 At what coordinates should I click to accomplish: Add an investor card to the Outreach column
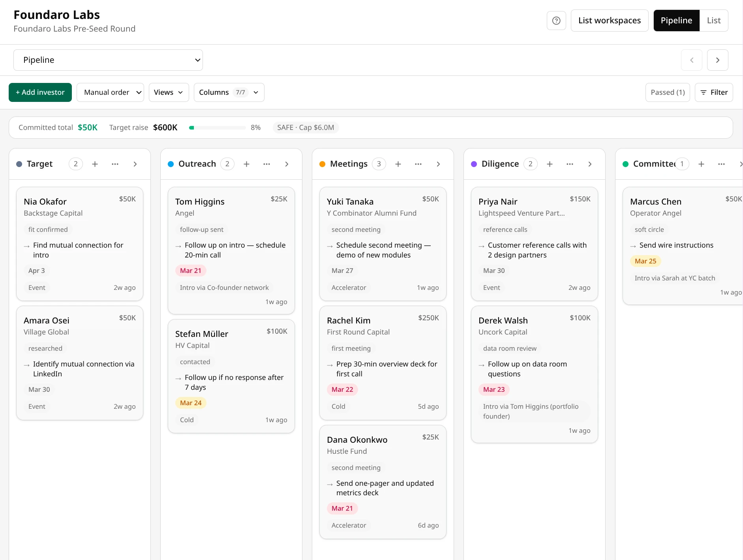(x=246, y=163)
